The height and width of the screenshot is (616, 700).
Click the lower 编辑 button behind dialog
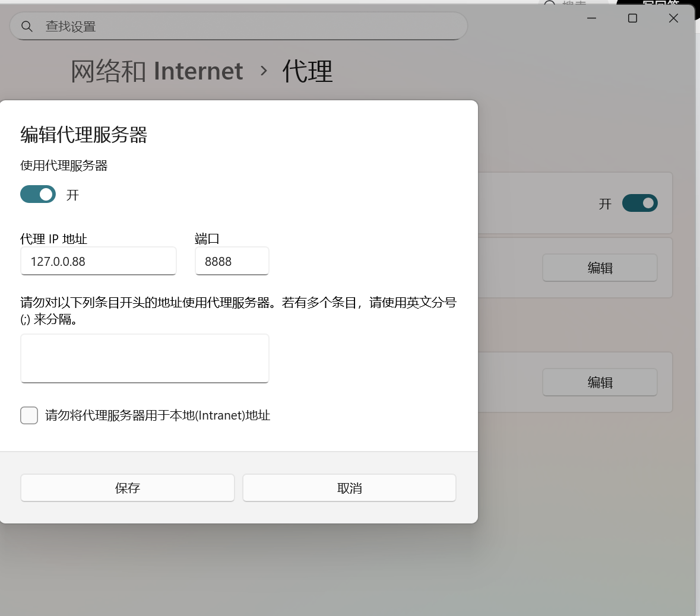point(600,382)
